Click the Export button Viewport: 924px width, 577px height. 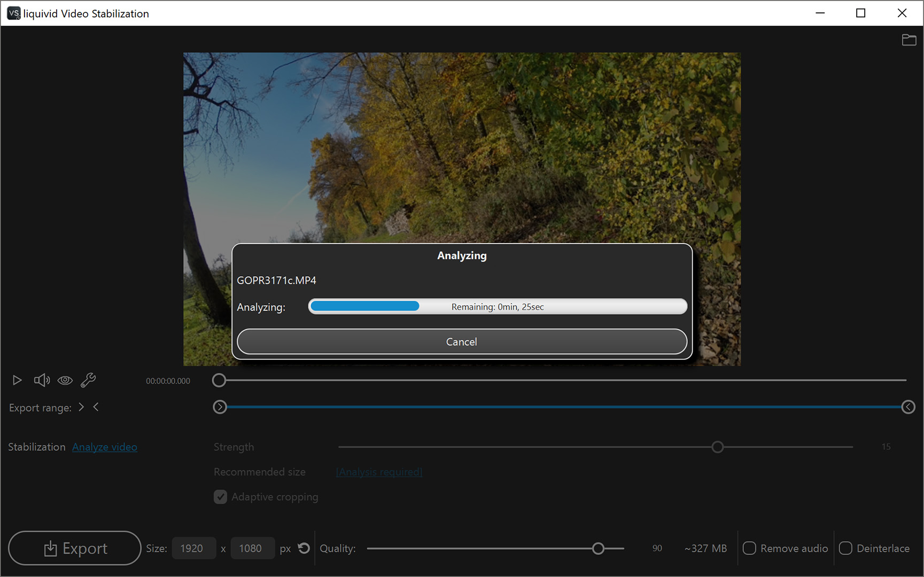74,548
